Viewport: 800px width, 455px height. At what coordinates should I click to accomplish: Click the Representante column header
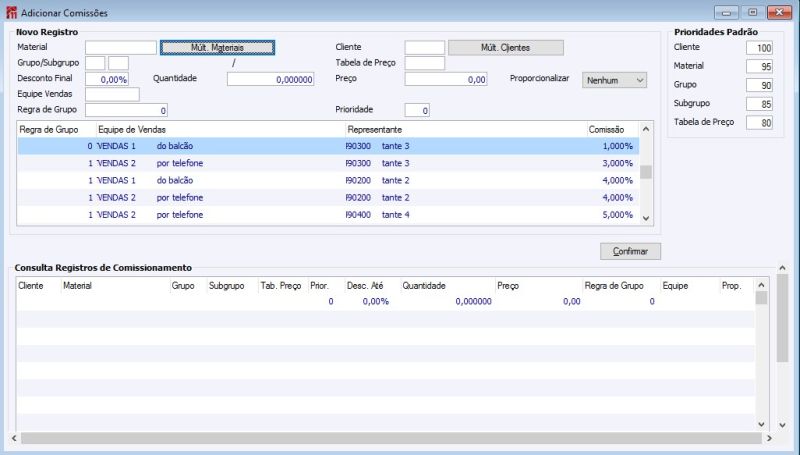pos(374,130)
